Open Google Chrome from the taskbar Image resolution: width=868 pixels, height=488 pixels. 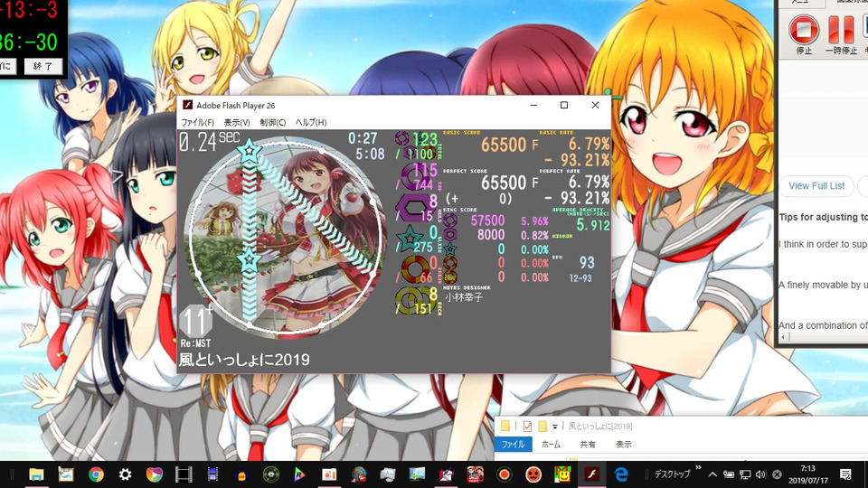96,474
